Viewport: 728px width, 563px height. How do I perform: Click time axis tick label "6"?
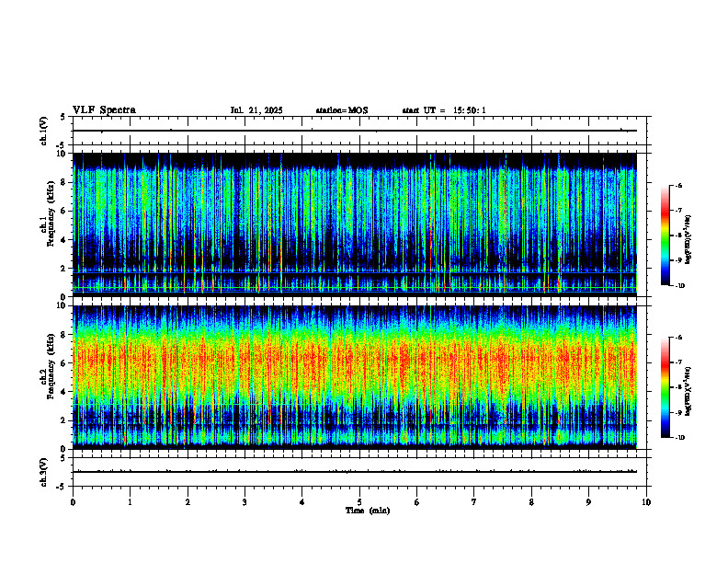416,502
